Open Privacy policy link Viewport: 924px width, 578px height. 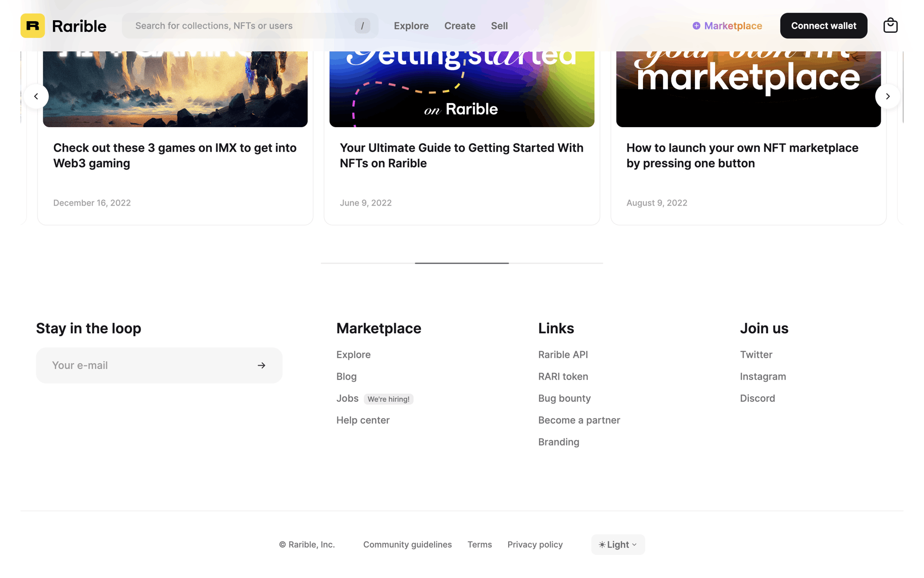coord(535,545)
